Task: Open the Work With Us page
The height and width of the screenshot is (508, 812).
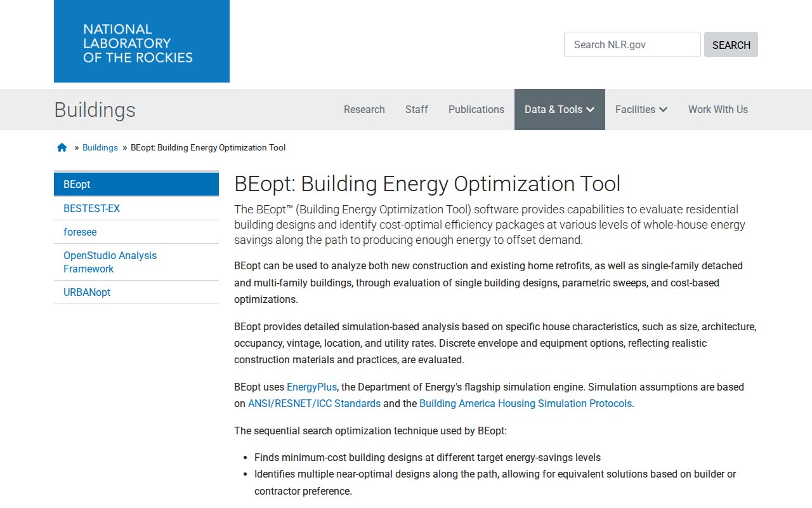Action: pos(717,109)
